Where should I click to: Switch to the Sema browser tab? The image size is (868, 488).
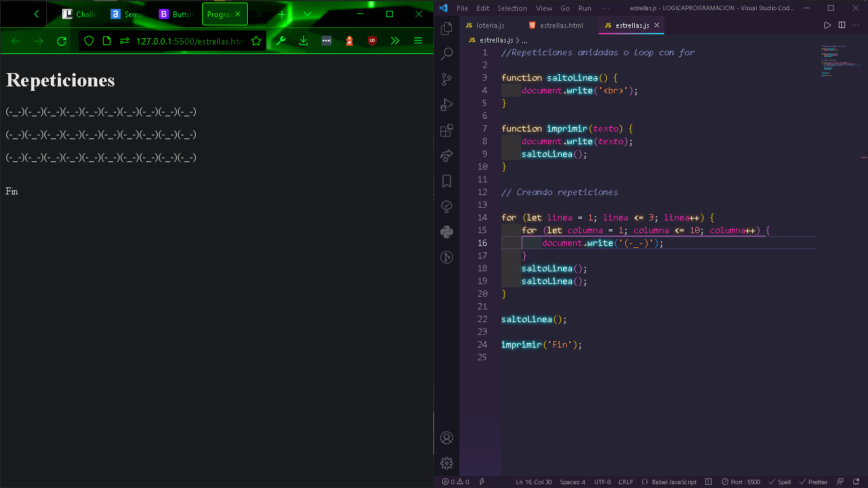pos(127,14)
